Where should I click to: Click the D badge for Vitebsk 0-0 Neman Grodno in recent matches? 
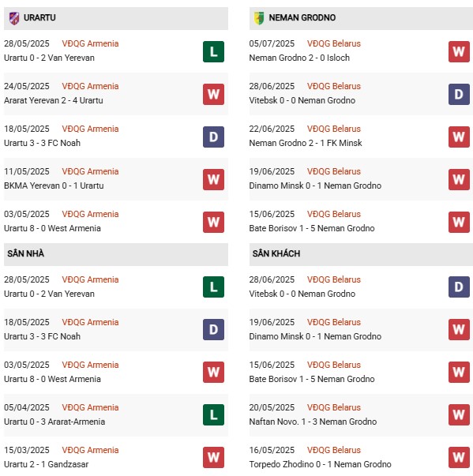459,94
